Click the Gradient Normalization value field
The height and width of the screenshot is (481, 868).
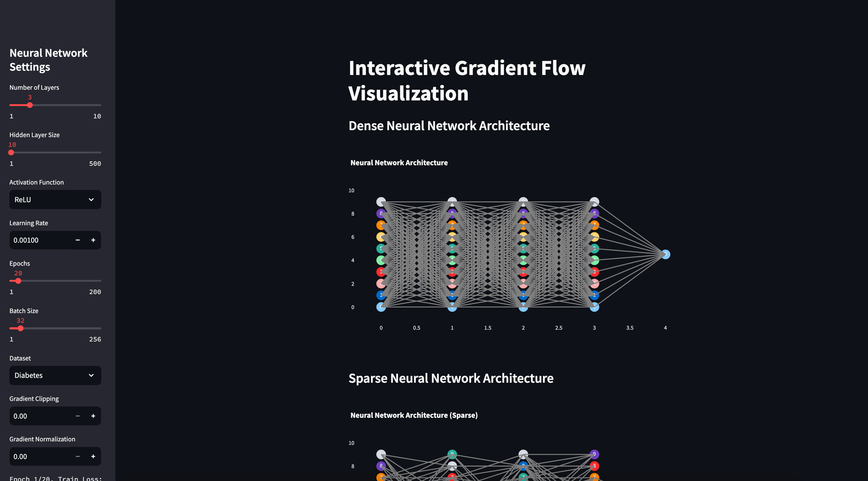pyautogui.click(x=39, y=456)
